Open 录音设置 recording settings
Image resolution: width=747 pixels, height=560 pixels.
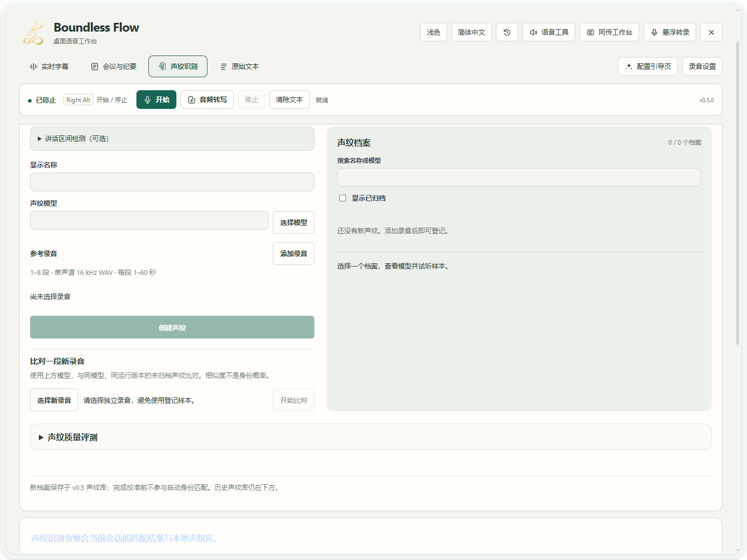pyautogui.click(x=702, y=66)
